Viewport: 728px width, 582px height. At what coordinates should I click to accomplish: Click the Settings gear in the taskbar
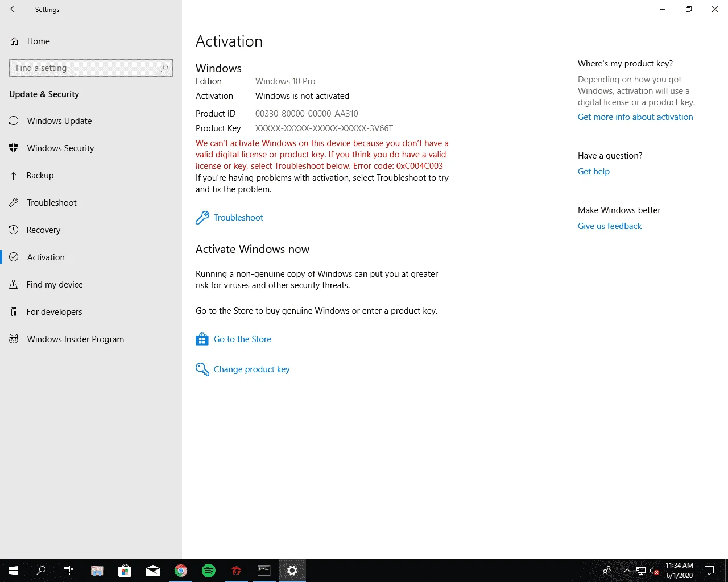pos(292,571)
